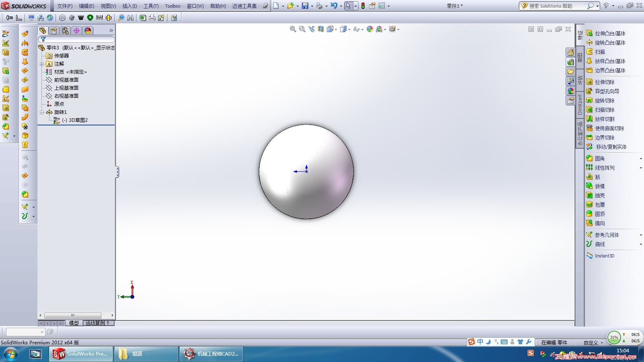Expand more manager tabs chevron
The image size is (644, 362).
click(111, 31)
